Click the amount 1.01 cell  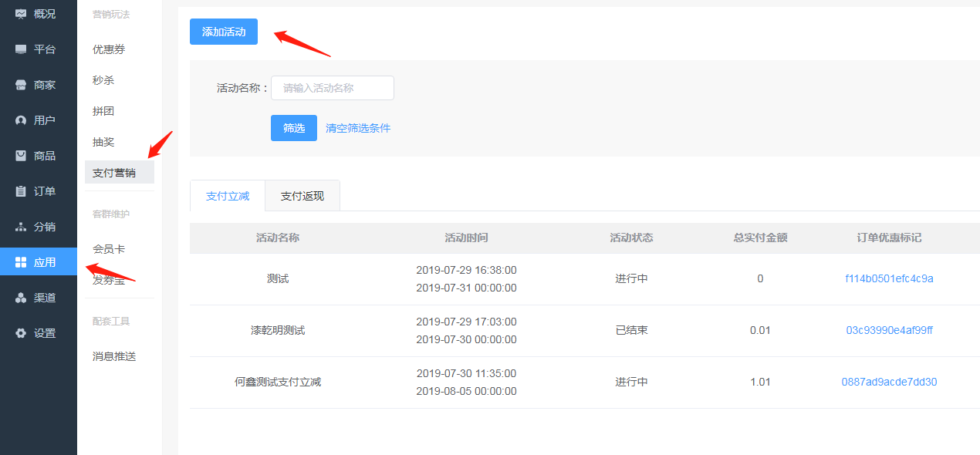[760, 382]
